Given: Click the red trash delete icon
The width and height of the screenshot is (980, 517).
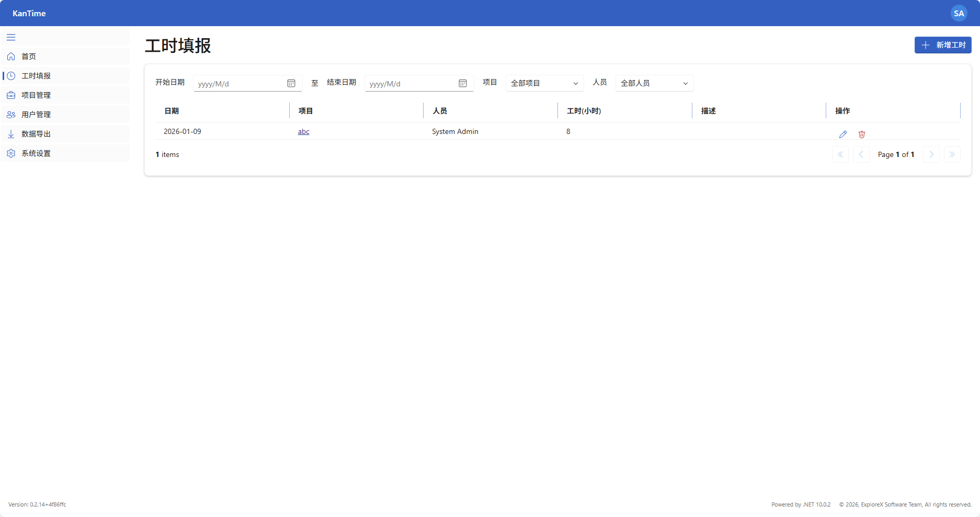Looking at the screenshot, I should tap(861, 134).
